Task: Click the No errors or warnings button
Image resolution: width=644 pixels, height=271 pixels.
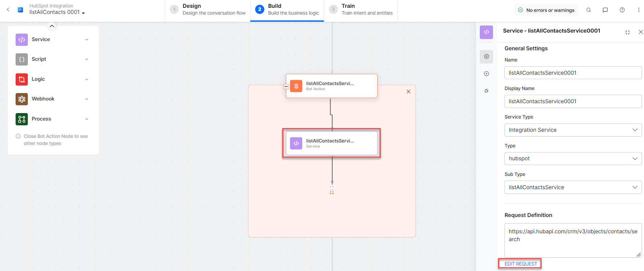Action: click(546, 10)
